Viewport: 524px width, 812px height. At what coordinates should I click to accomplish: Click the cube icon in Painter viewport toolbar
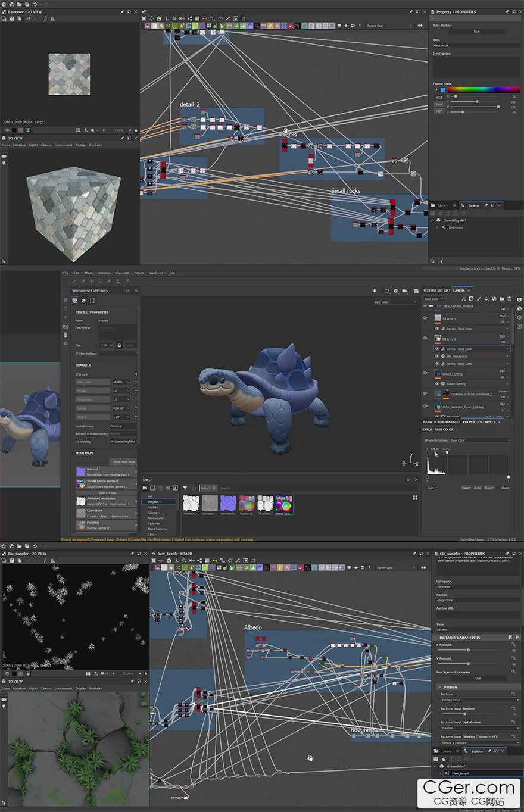coord(395,291)
